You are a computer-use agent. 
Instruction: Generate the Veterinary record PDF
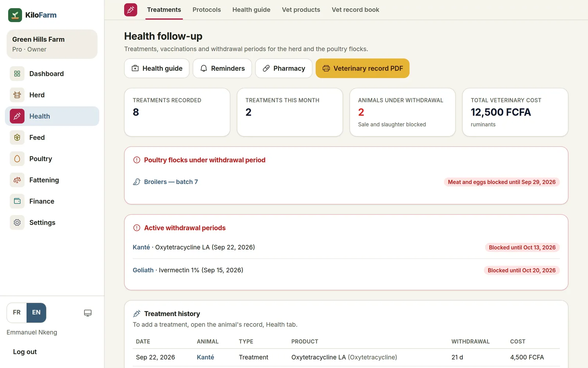tap(362, 68)
